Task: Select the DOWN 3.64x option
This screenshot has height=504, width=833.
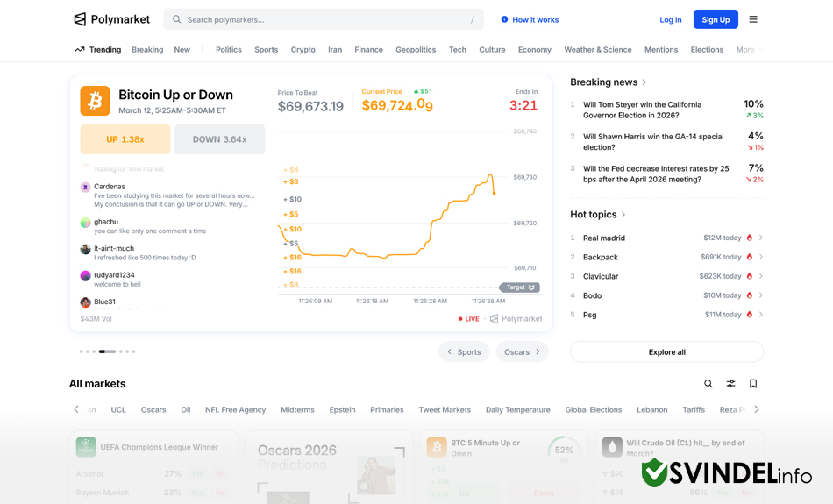Action: [219, 139]
